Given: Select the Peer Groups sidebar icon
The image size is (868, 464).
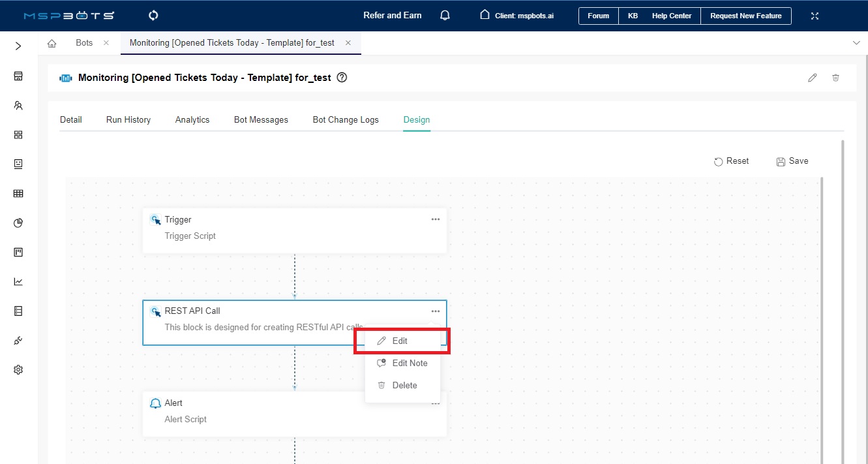Looking at the screenshot, I should pos(18,105).
